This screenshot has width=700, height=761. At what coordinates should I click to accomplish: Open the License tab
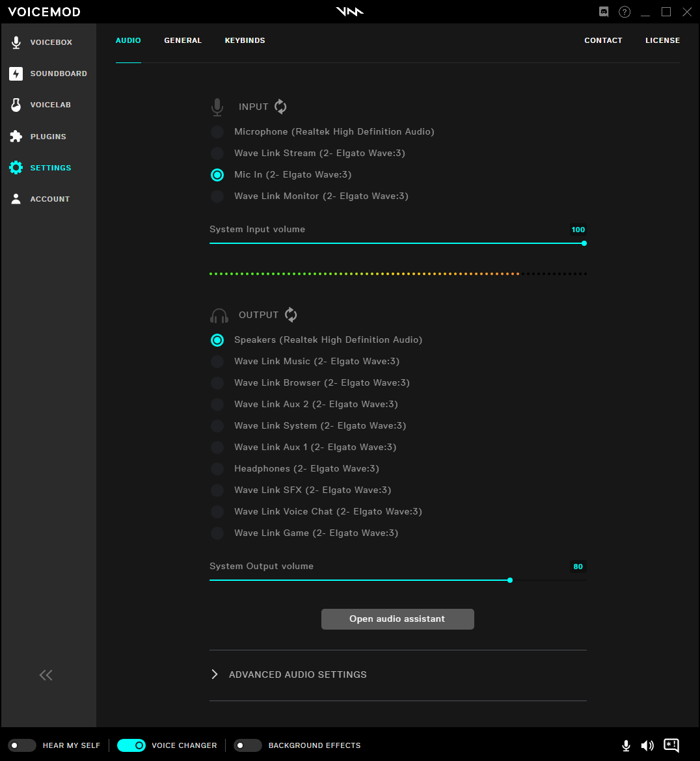(663, 40)
